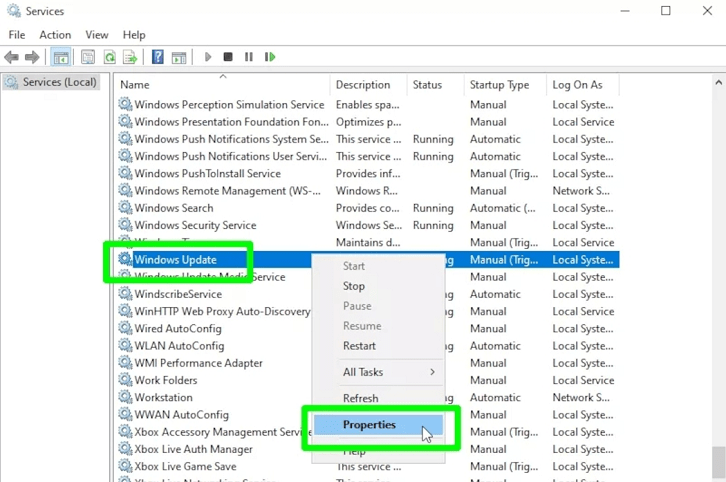Click the Pause Service toolbar icon
Image resolution: width=726 pixels, height=482 pixels.
click(249, 57)
